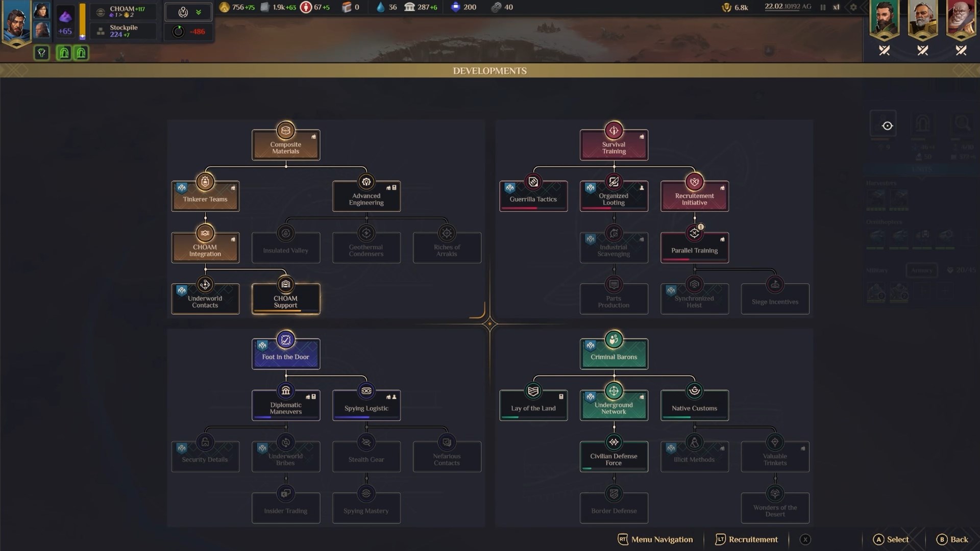Click the Border Defense shield icon

614,494
